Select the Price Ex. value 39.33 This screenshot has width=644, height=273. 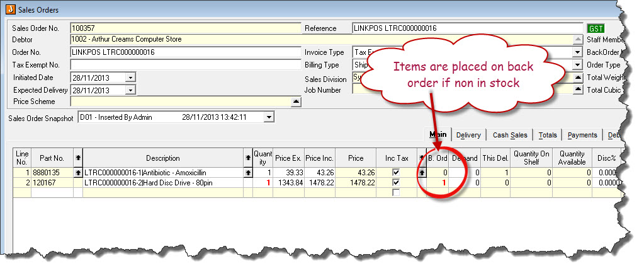[x=288, y=173]
